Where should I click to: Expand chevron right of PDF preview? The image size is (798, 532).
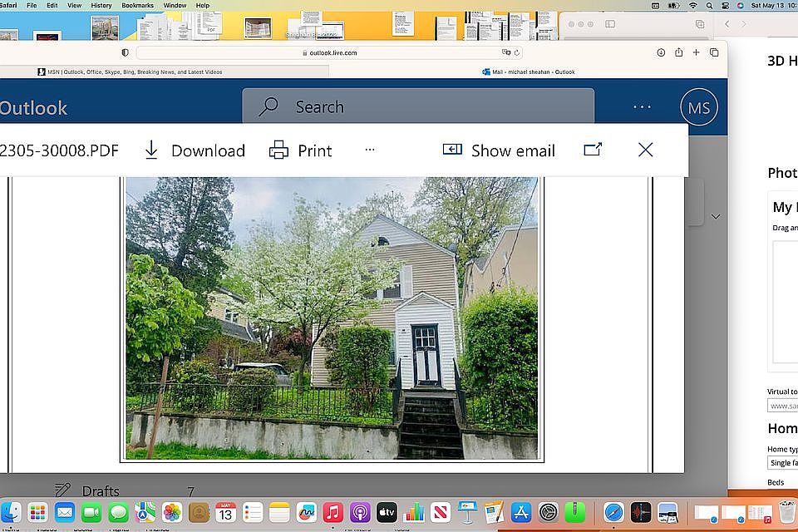[716, 216]
